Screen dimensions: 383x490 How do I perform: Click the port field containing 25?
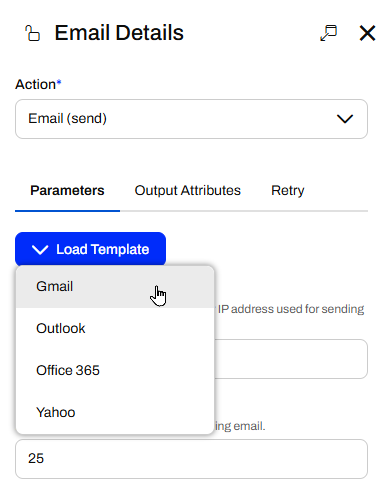pyautogui.click(x=191, y=459)
